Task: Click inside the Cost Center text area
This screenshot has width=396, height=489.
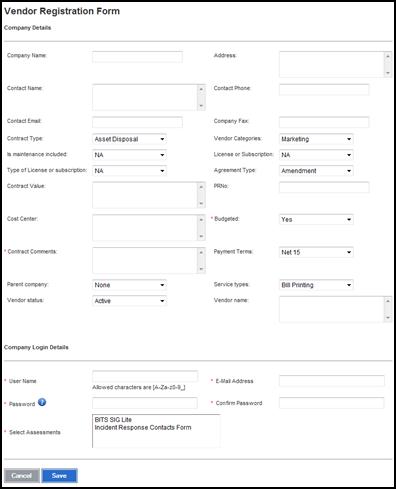Action: tap(145, 228)
